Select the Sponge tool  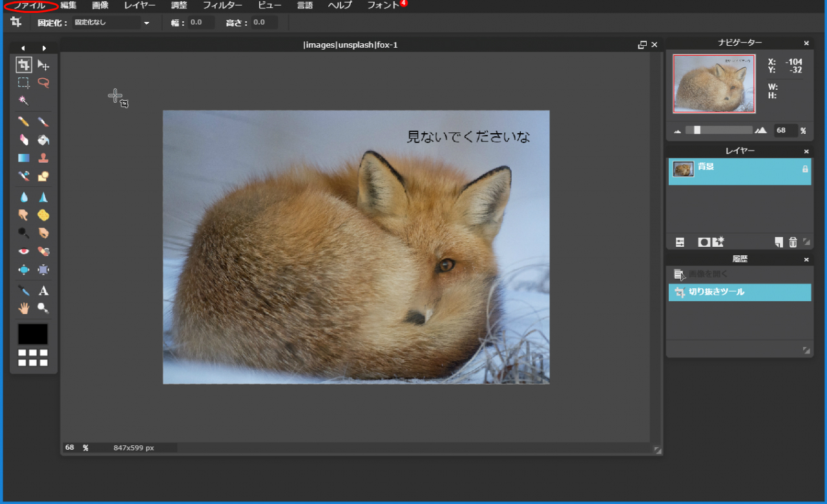[43, 215]
